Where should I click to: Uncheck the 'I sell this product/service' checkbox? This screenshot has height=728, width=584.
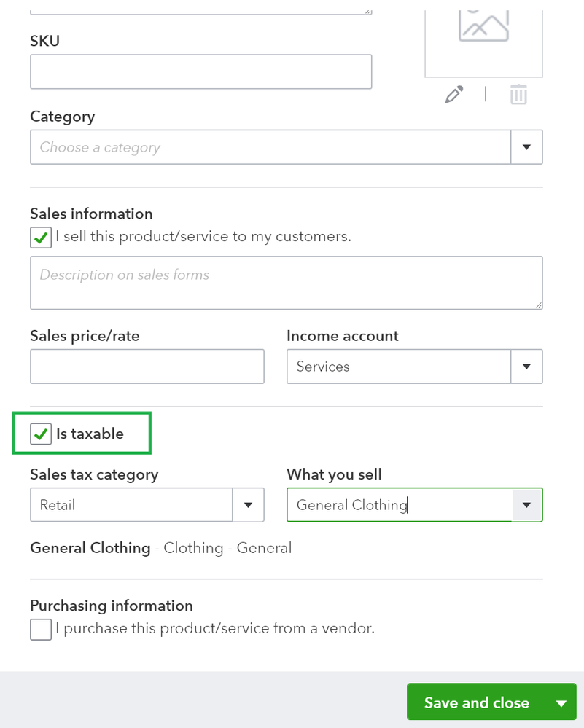click(41, 238)
